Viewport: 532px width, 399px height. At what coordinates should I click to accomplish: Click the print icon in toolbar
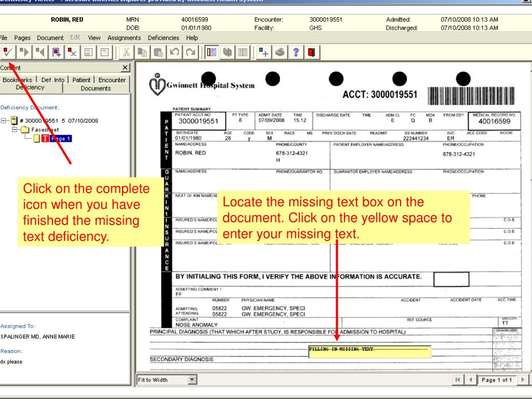(x=280, y=52)
